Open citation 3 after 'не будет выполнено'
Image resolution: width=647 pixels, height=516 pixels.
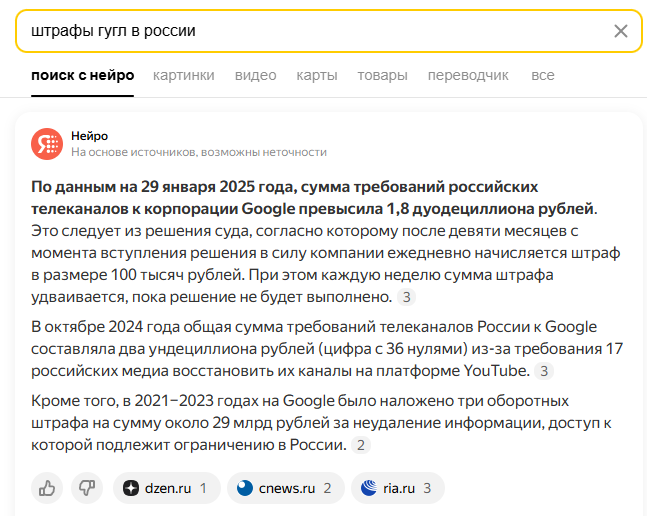click(x=406, y=297)
